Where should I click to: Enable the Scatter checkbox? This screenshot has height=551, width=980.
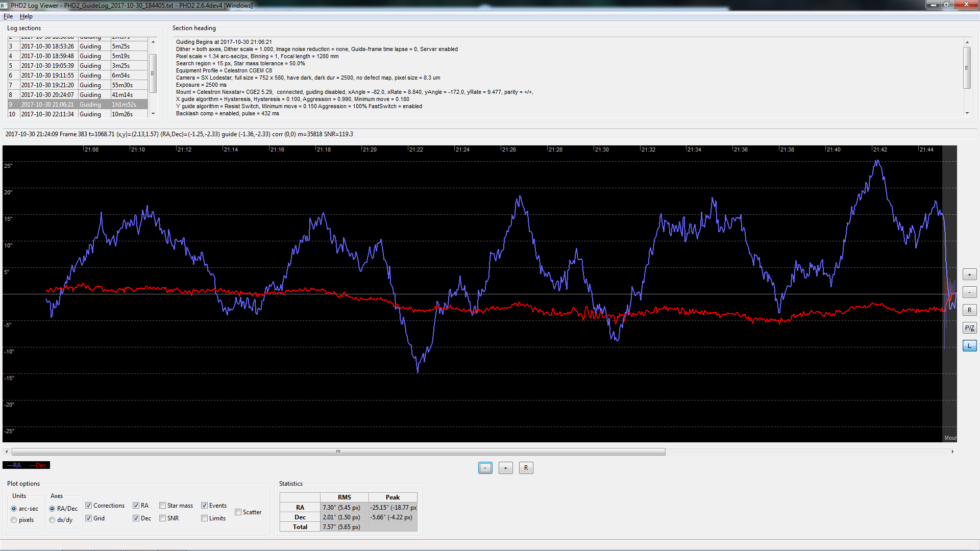pos(238,512)
